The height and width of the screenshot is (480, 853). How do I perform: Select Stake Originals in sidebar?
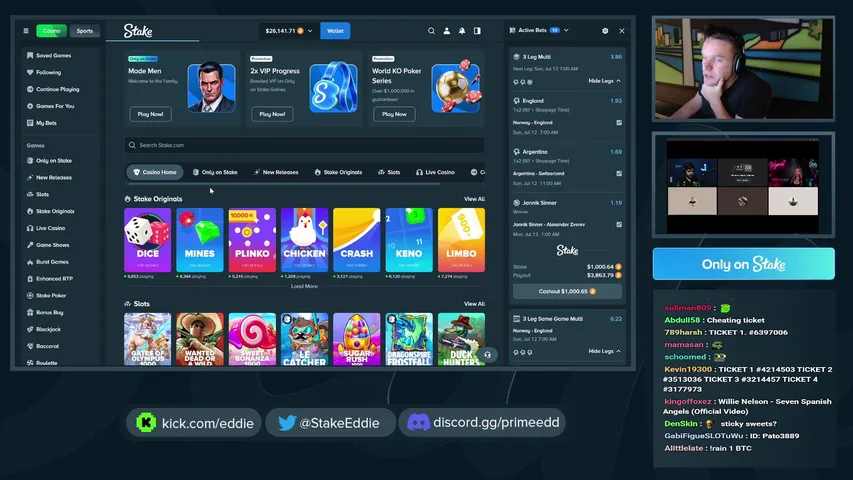[x=50, y=211]
